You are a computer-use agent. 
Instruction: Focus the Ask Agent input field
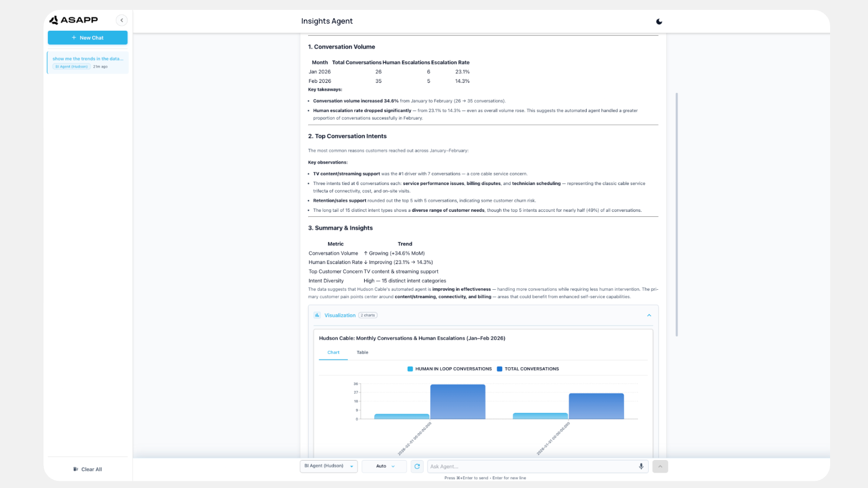[x=532, y=466]
